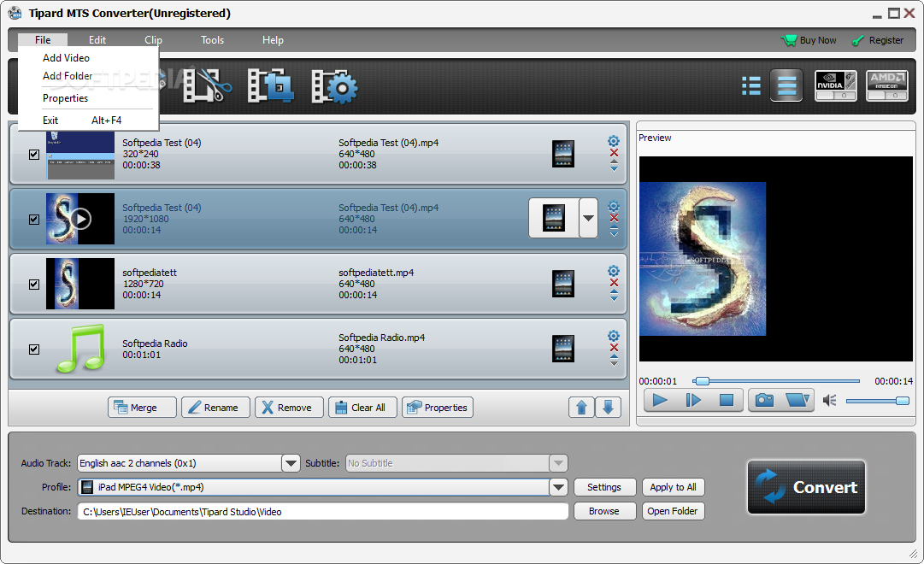Image resolution: width=924 pixels, height=564 pixels.
Task: Click the Merge button
Action: (142, 408)
